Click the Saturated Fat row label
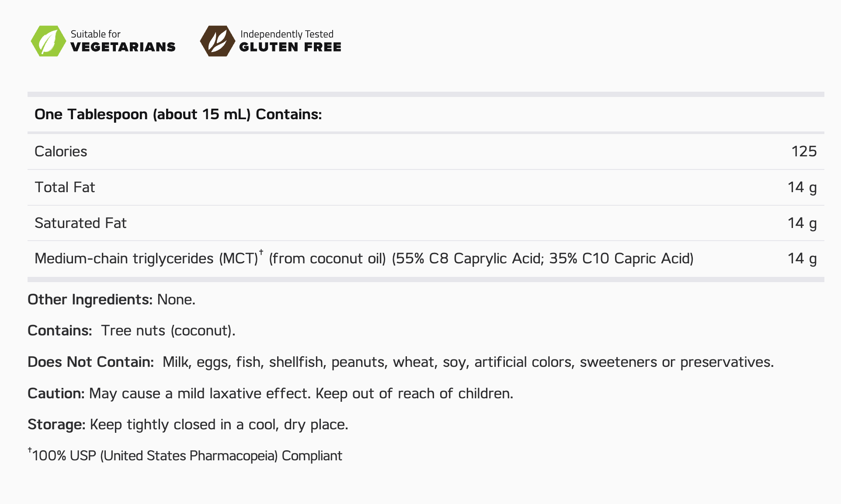 (80, 223)
